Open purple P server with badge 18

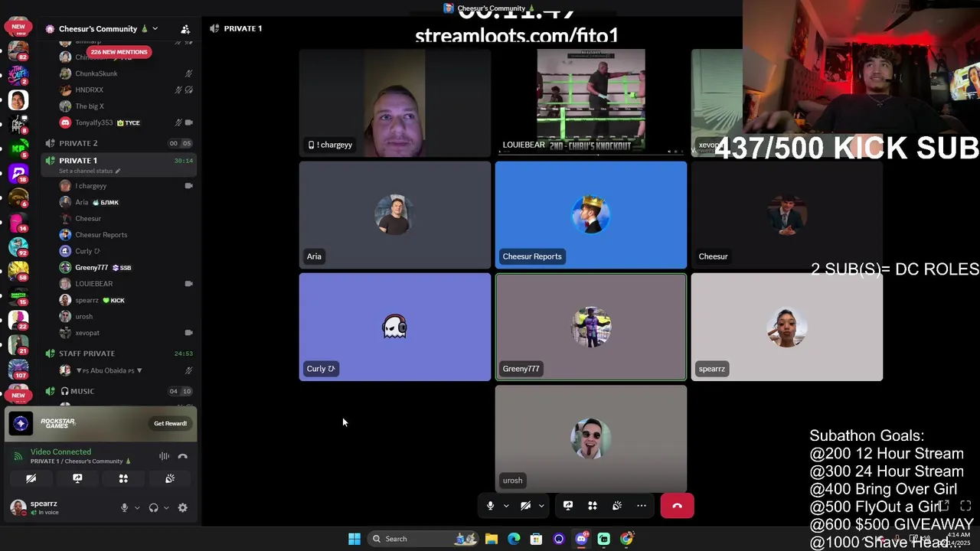click(x=18, y=173)
